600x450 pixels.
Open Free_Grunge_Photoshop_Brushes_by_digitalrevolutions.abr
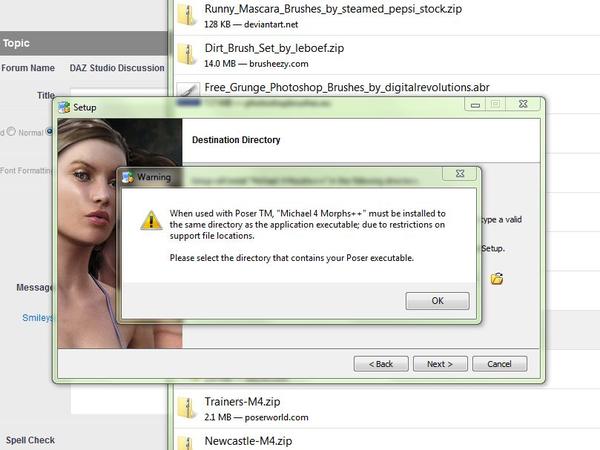pos(347,88)
